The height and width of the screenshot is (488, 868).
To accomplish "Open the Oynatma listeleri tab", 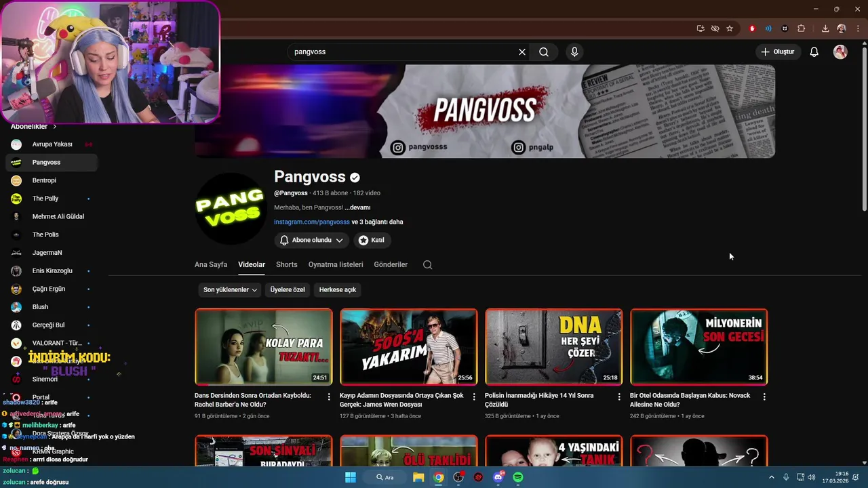I will coord(336,264).
